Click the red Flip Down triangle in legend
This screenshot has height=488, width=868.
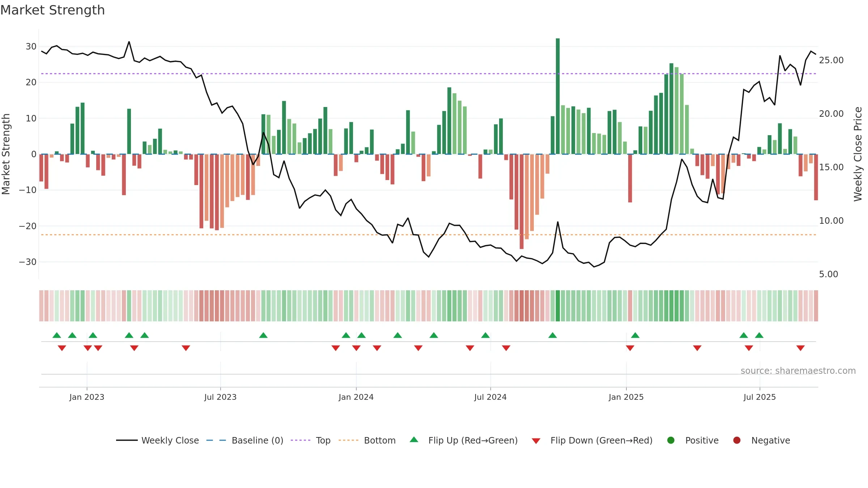[x=536, y=441]
